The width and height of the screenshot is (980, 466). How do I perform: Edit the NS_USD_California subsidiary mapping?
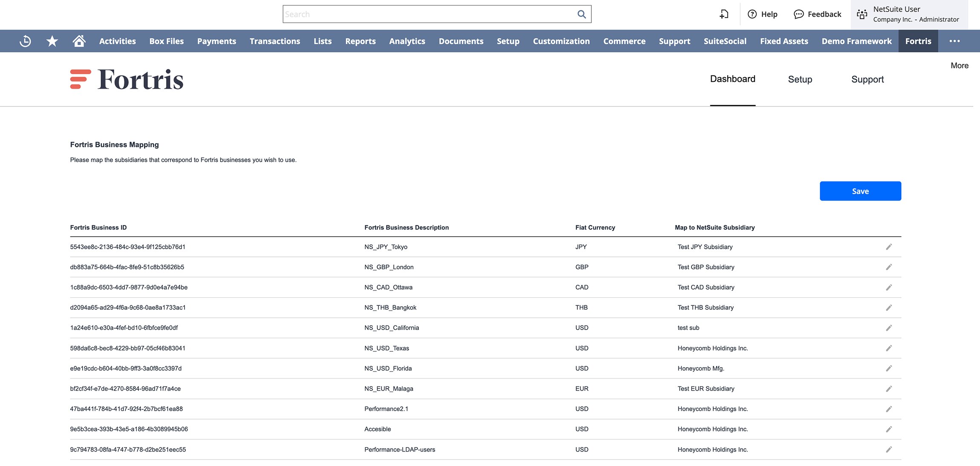pos(888,328)
